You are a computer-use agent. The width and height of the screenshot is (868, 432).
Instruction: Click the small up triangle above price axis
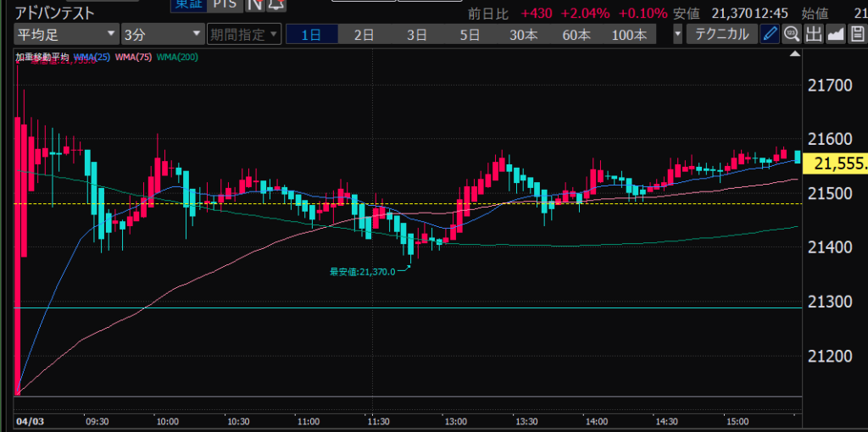tap(794, 53)
